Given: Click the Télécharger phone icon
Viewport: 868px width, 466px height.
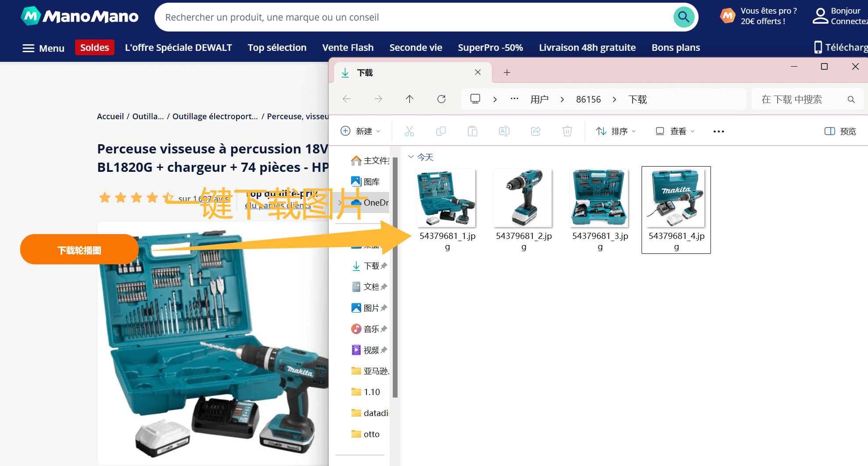Looking at the screenshot, I should tap(818, 47).
